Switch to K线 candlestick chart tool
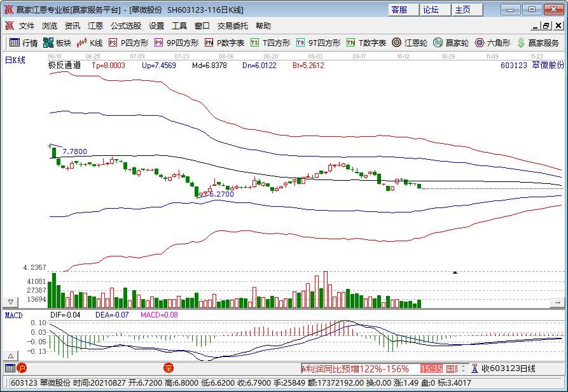This screenshot has height=392, width=568. point(90,43)
